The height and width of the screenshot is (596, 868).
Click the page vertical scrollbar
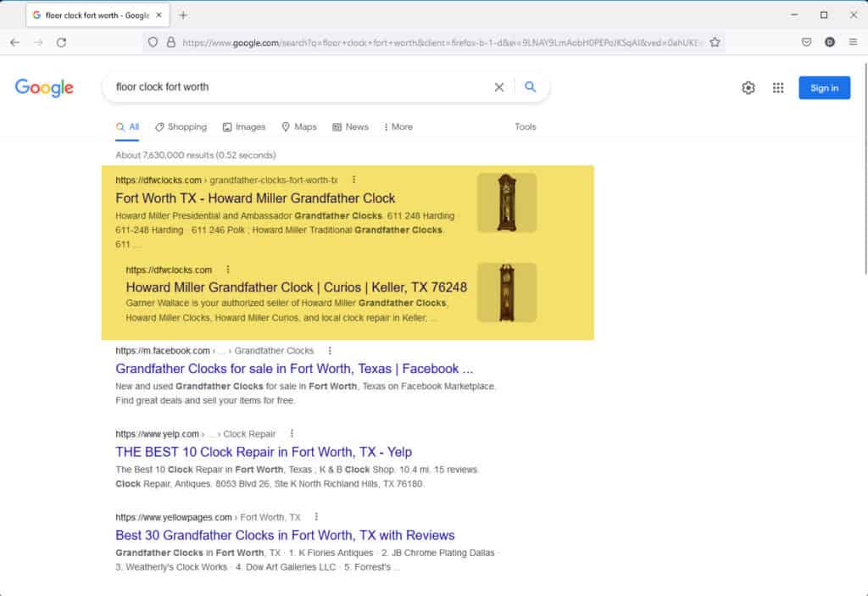[x=865, y=169]
